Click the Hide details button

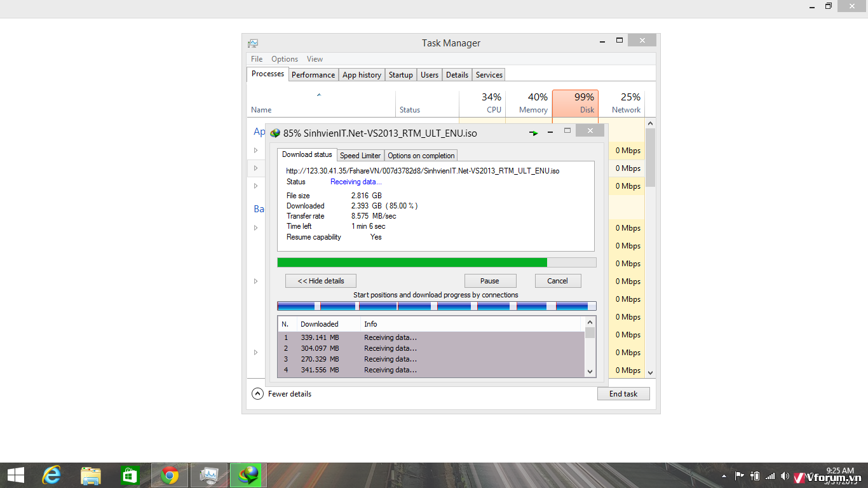point(321,281)
